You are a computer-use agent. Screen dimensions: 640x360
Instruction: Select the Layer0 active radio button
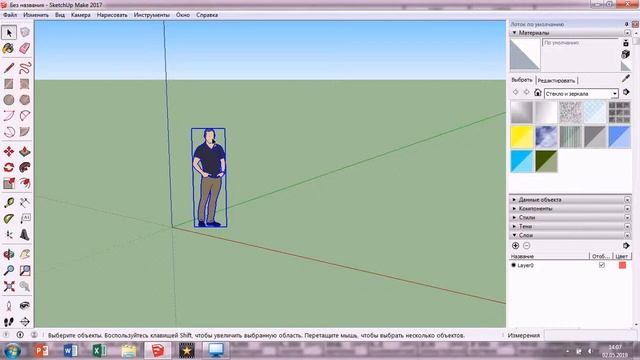(x=513, y=265)
